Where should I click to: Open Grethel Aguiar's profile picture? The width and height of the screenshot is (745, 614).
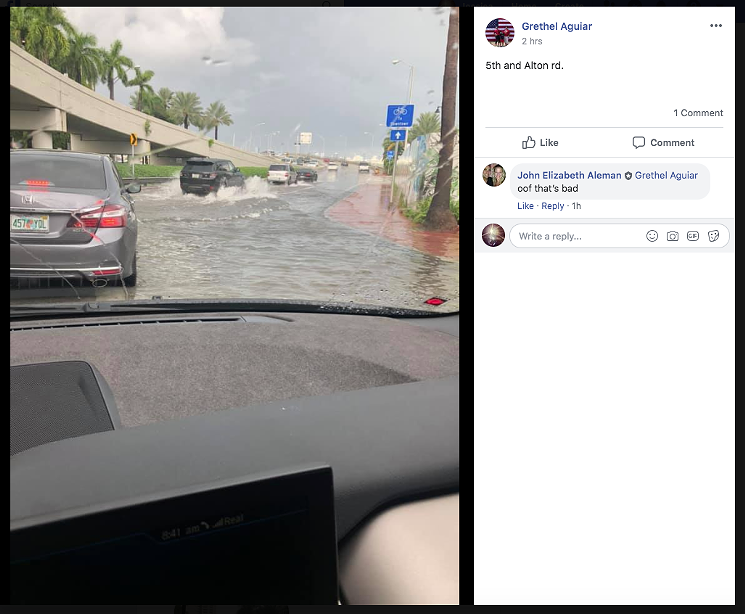coord(499,32)
